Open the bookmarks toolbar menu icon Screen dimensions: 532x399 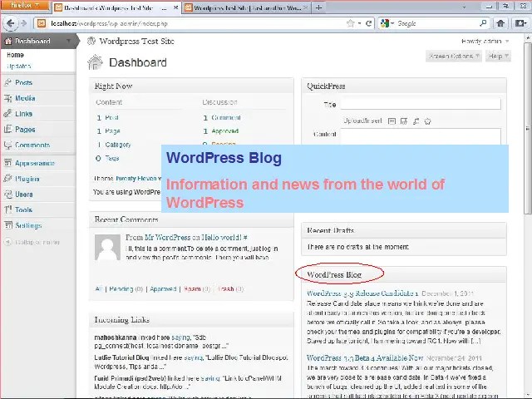(x=520, y=23)
